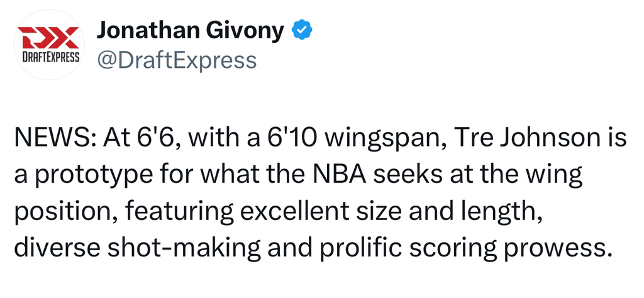Open Jonathan Givony's display name link
Screen dimensions: 644x298
pos(190,30)
